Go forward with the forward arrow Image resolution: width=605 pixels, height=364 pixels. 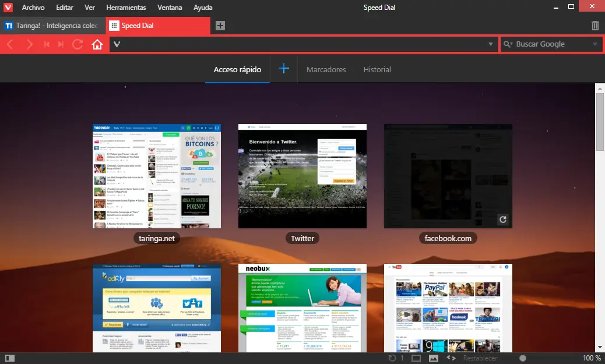pos(30,44)
